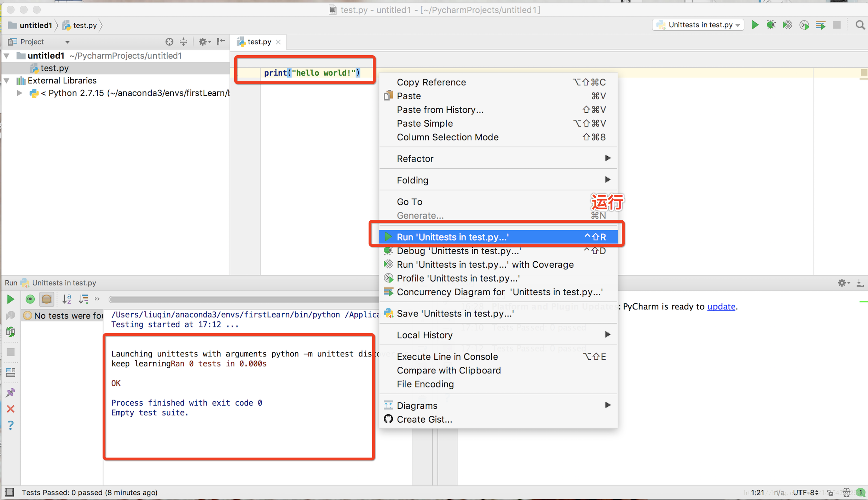The height and width of the screenshot is (500, 868).
Task: Toggle the show ignored tests button
Action: click(x=46, y=299)
